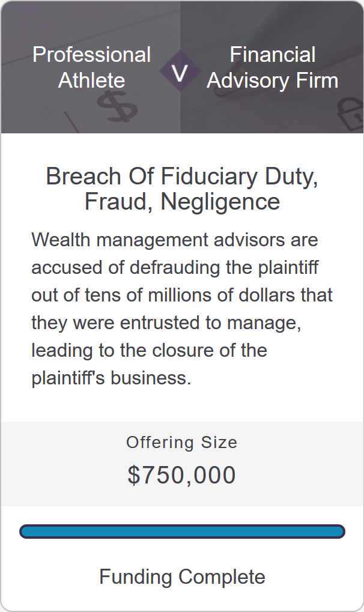
Task: Open the Breach Of Fiduciary Duty title
Action: [x=182, y=176]
